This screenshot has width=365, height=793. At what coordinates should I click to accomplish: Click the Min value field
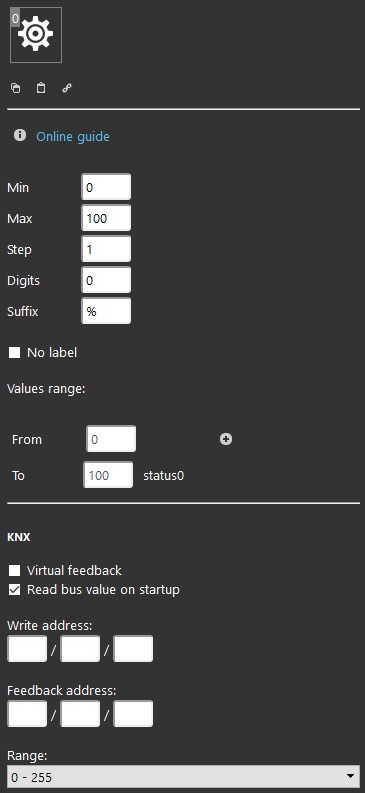click(106, 187)
